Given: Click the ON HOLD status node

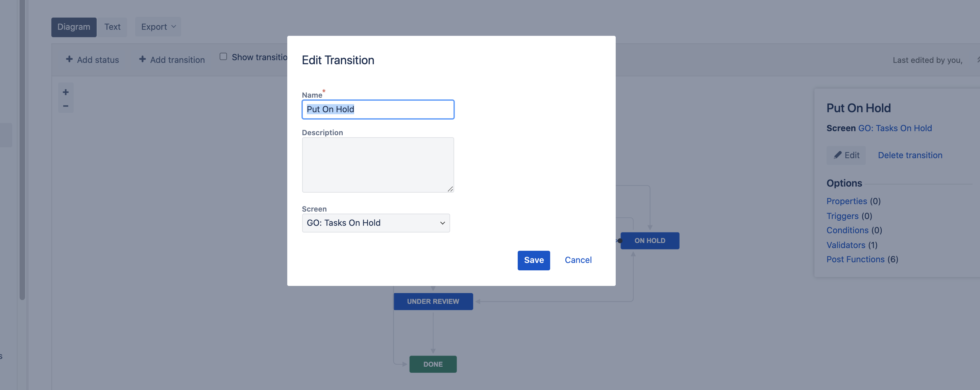Looking at the screenshot, I should point(650,241).
